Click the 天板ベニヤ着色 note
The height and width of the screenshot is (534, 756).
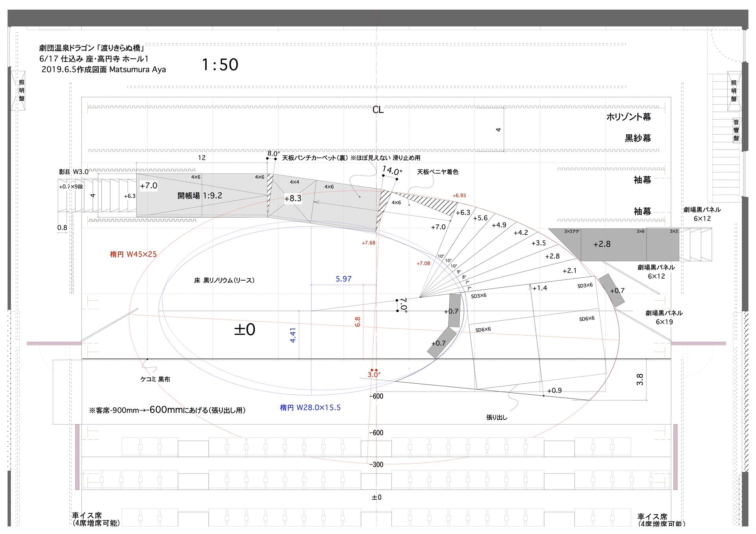tap(437, 172)
